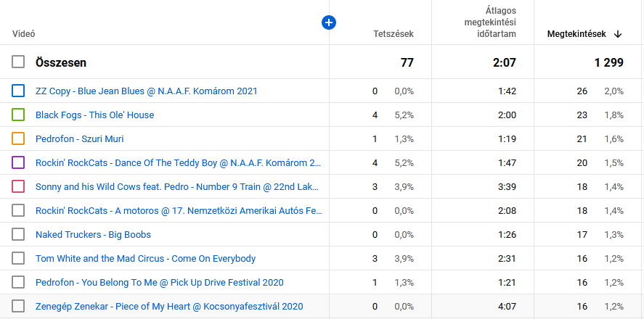Select the orange Pedrofon Szuri Muri checkbox
The width and height of the screenshot is (644, 319).
click(x=18, y=139)
